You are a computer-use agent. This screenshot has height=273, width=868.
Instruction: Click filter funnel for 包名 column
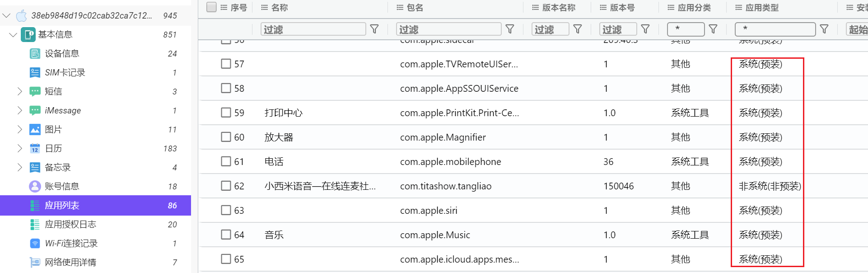coord(510,29)
